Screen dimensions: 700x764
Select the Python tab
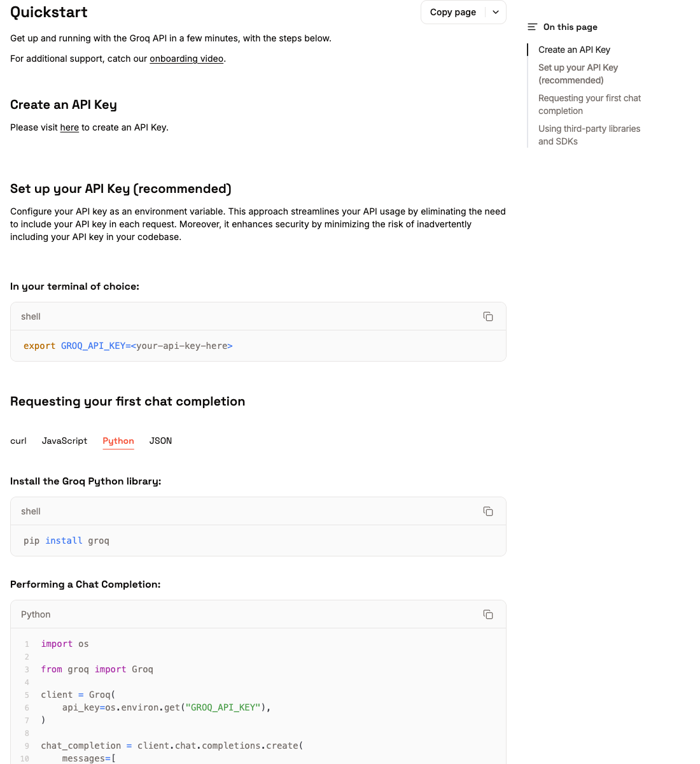point(118,441)
